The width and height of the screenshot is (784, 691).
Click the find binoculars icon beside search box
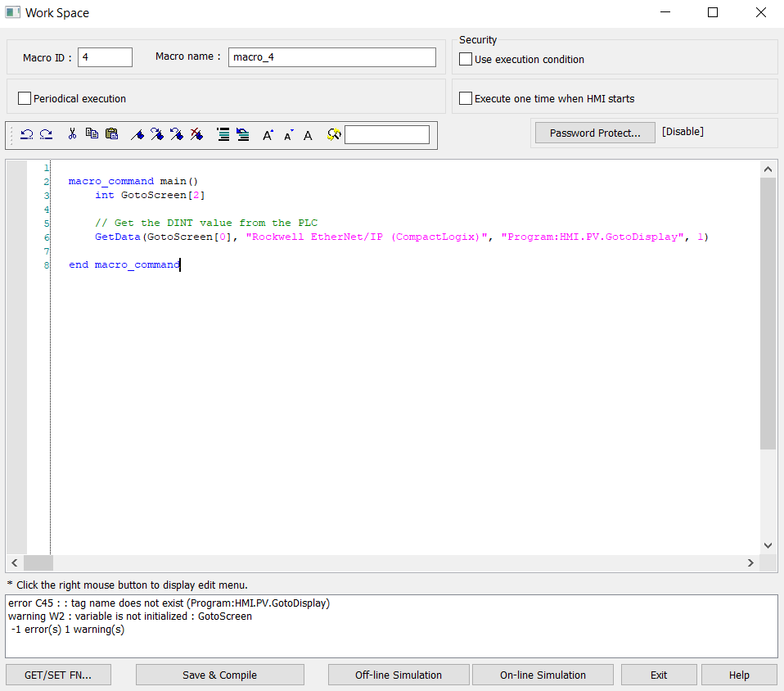(333, 135)
